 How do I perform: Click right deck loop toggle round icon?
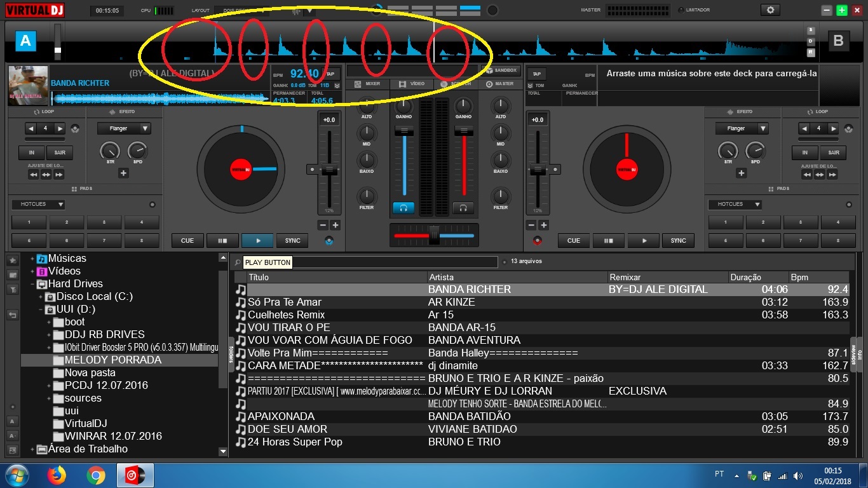(x=850, y=129)
